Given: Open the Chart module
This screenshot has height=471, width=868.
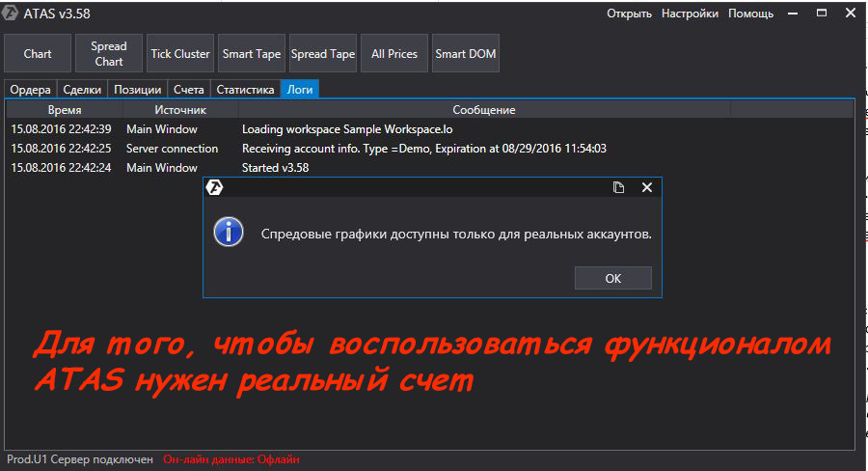Looking at the screenshot, I should click(x=38, y=53).
